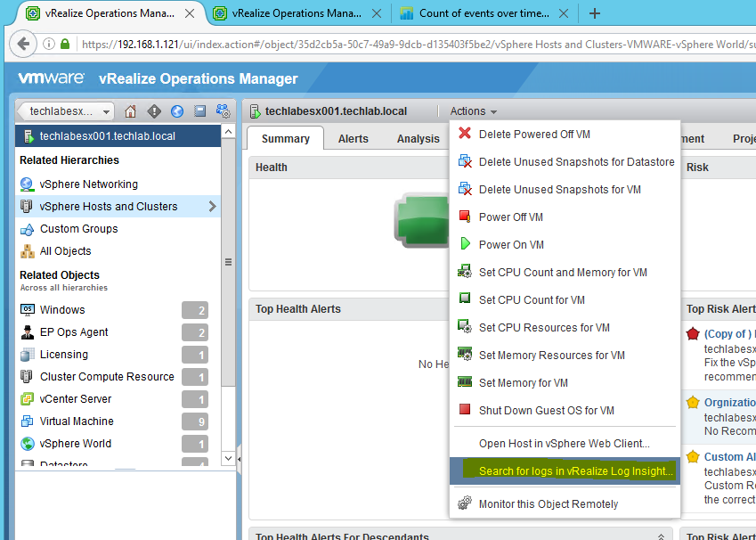Open the Content icon in navigation toolbar
756x540 pixels.
pos(200,111)
